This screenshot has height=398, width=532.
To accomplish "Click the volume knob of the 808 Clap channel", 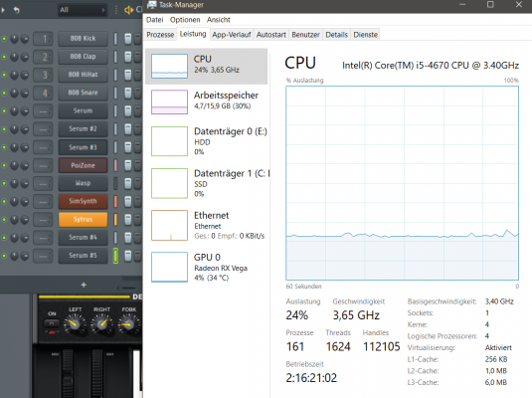I will 25,57.
